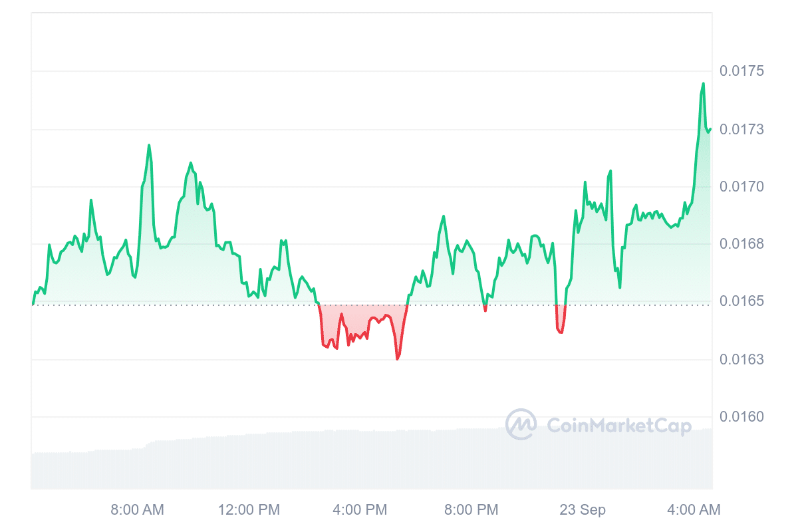Select the 0.0173 price axis label

[741, 129]
